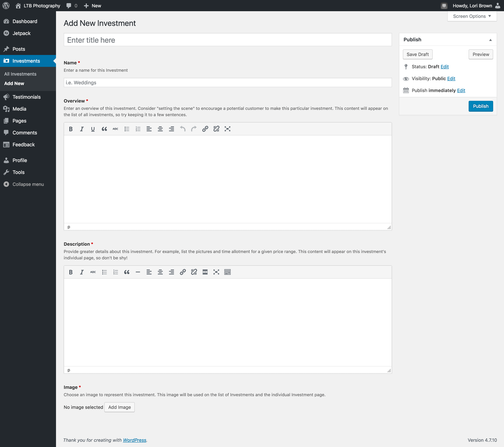This screenshot has width=504, height=447.
Task: Edit the Visibility setting link
Action: 451,79
